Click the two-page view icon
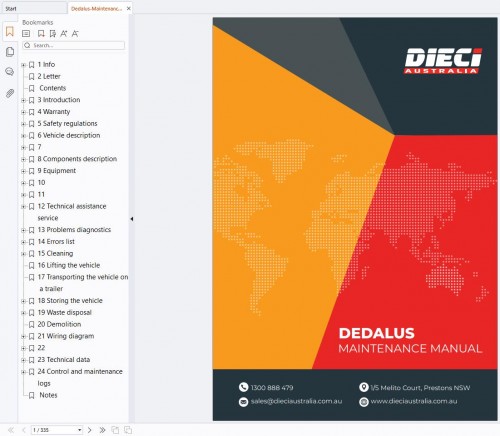The height and width of the screenshot is (436, 500). (x=128, y=430)
